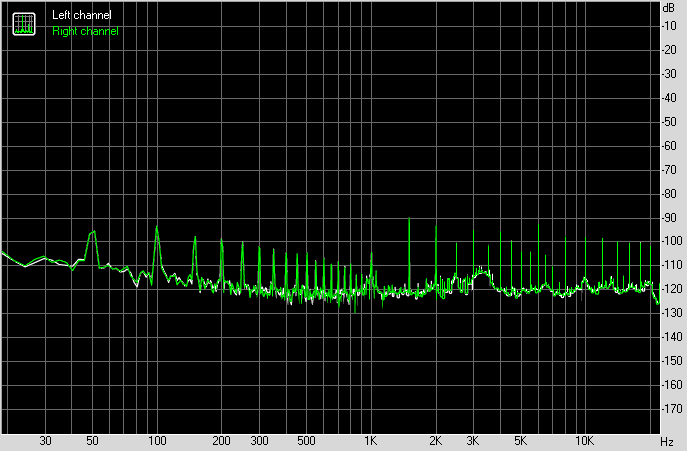Click the -170 dB axis value
The image size is (687, 451).
(x=672, y=408)
